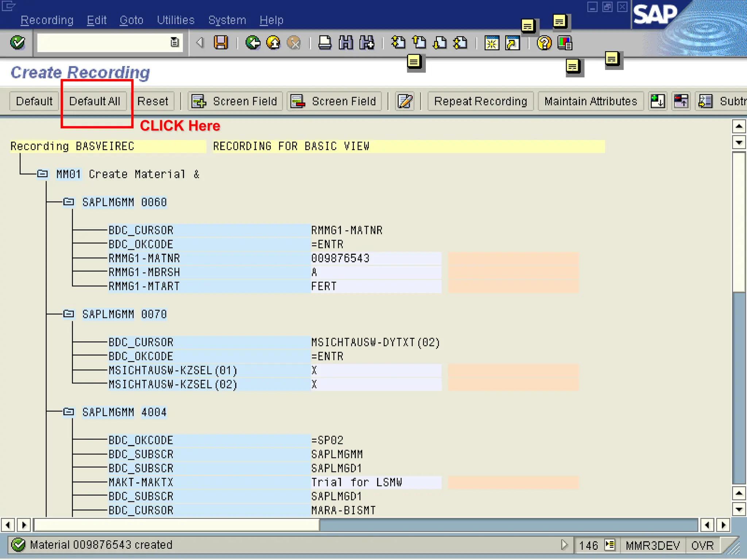Click the Maintain Attributes button

[591, 101]
